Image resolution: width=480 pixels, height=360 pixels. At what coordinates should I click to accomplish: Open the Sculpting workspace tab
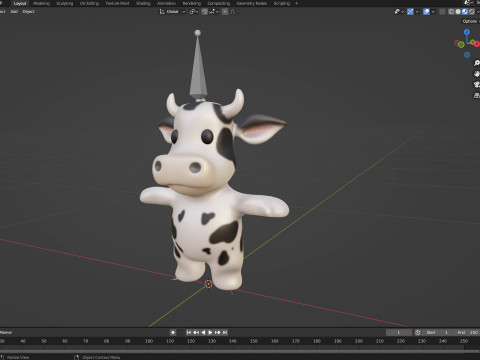(65, 3)
